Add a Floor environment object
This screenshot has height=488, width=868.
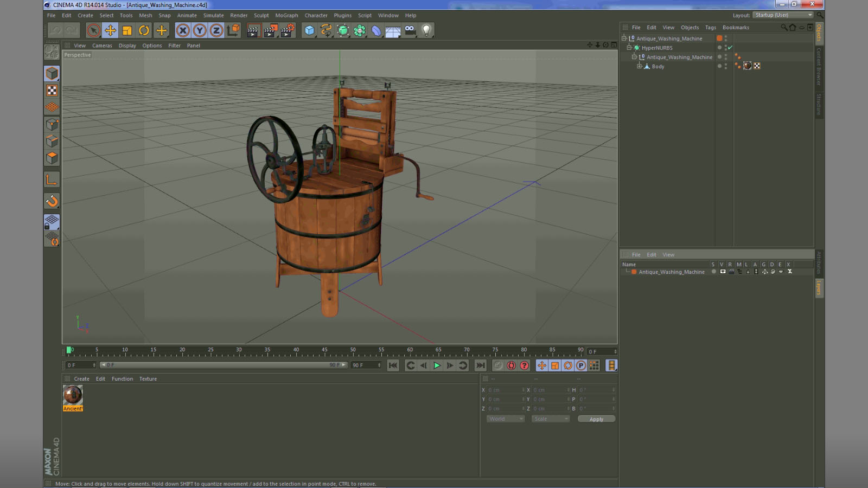coord(393,31)
